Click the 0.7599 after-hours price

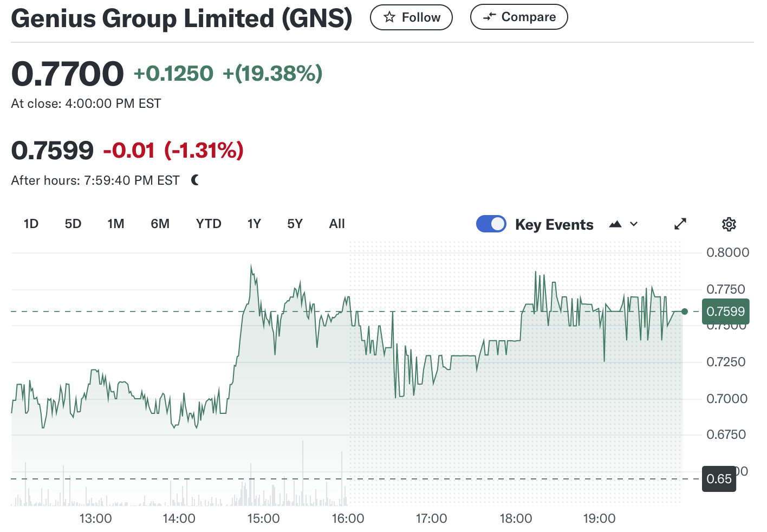[x=52, y=150]
